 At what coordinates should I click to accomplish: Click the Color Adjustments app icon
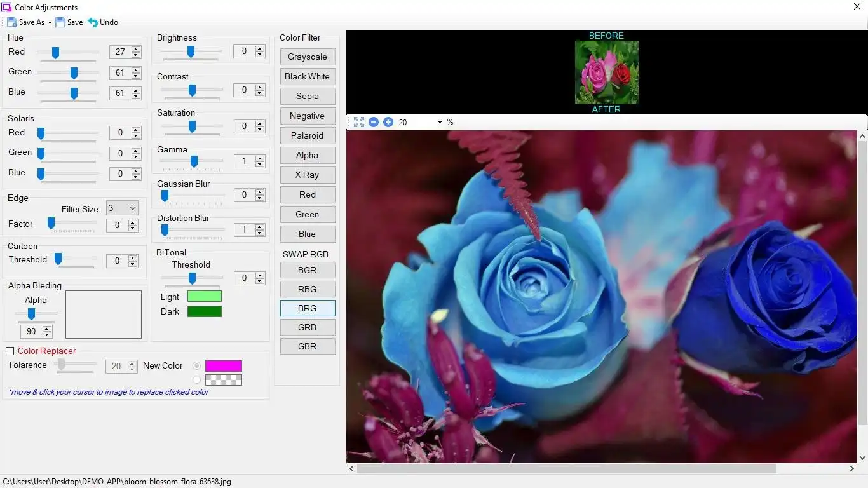click(x=7, y=7)
